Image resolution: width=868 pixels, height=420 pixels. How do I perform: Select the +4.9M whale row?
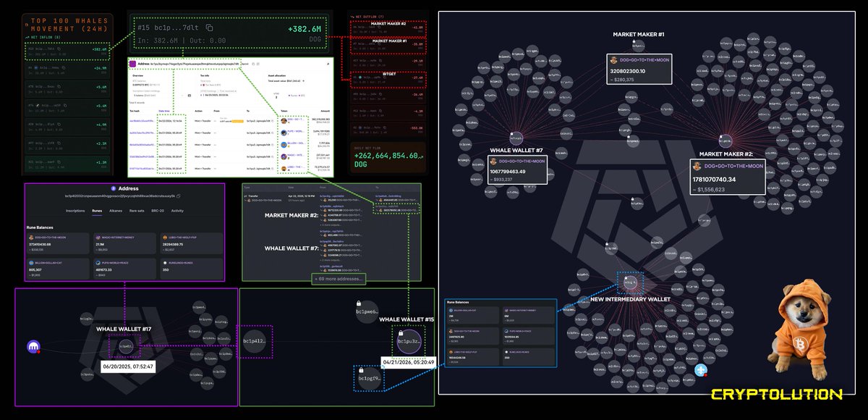[x=67, y=127]
